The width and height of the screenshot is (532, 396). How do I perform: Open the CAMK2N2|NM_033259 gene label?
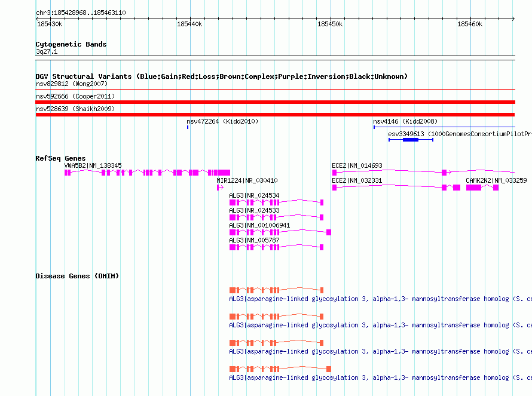(496, 180)
